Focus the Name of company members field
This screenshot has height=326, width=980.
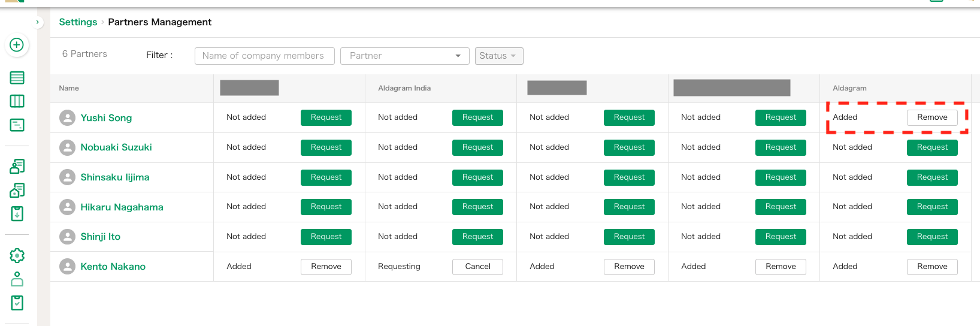coord(264,56)
